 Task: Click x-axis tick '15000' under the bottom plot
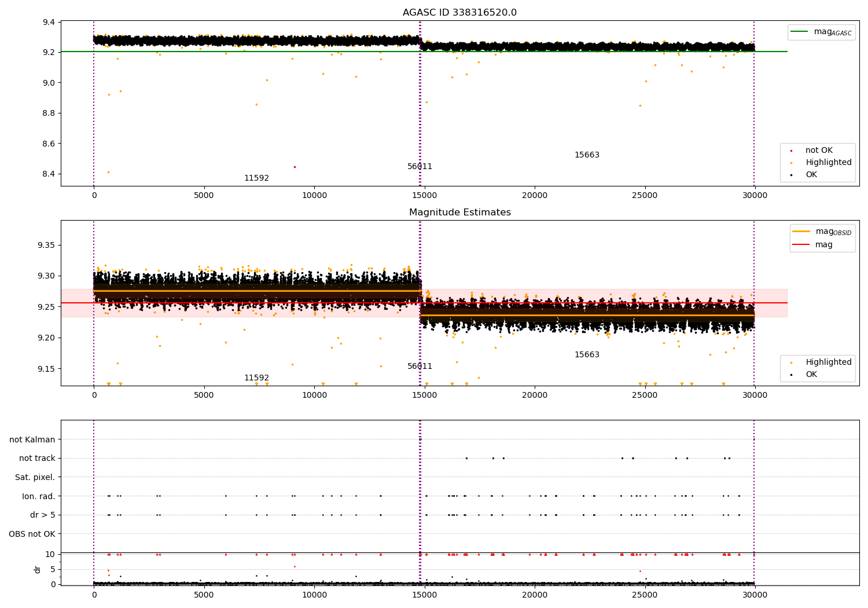424,595
